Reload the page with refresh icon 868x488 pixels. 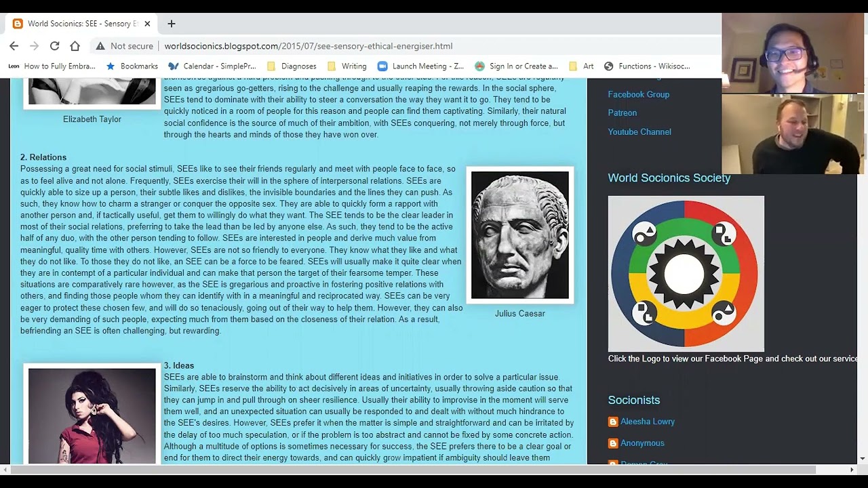tap(55, 46)
